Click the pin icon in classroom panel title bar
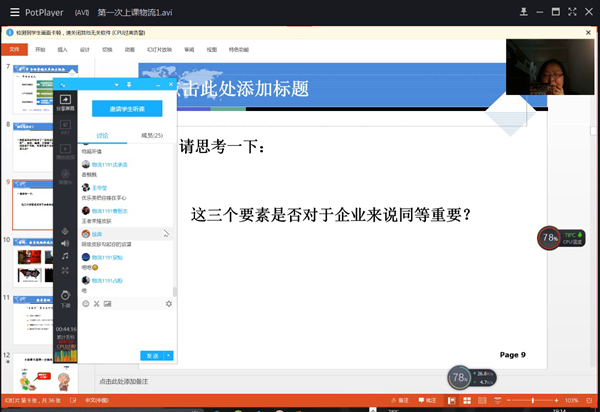 [x=129, y=85]
